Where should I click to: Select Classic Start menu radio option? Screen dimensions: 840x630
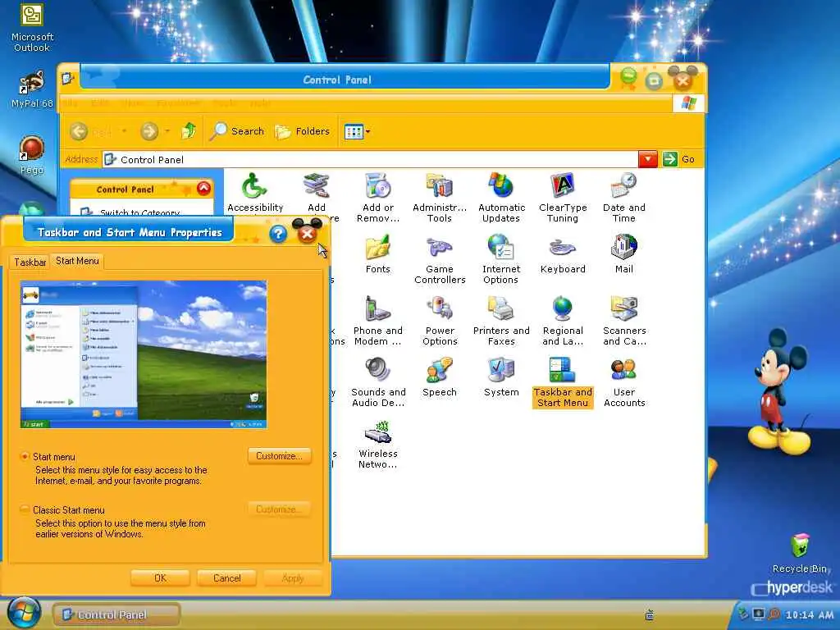pyautogui.click(x=24, y=509)
